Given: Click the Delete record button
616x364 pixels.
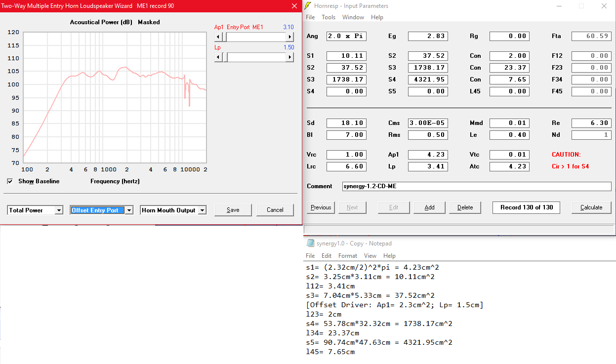Looking at the screenshot, I should click(x=465, y=207).
